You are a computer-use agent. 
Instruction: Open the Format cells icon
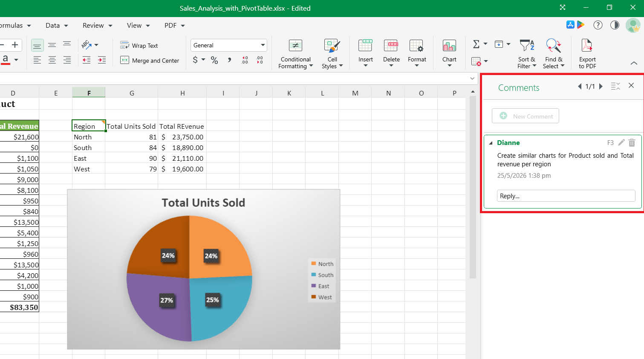click(416, 46)
